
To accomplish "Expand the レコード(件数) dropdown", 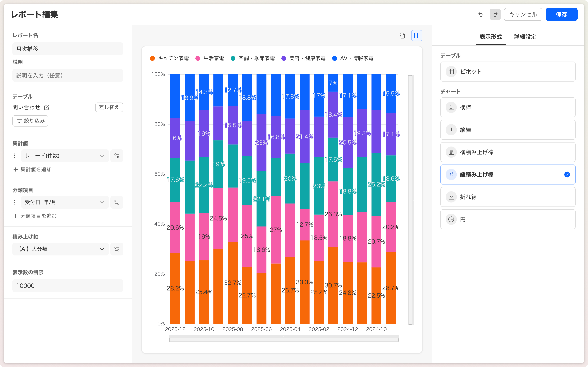I will 65,156.
